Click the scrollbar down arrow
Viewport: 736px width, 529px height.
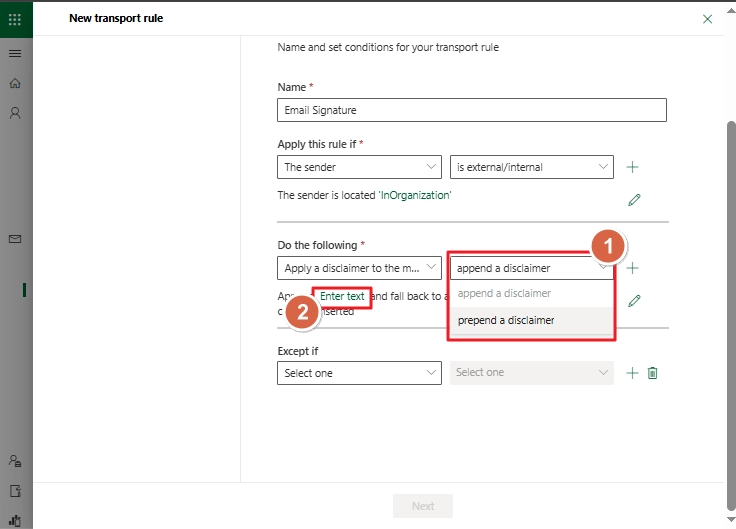[731, 520]
